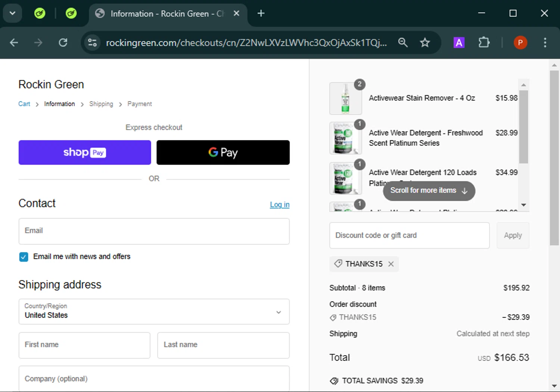The width and height of the screenshot is (560, 392).
Task: Click the Payment breadcrumb step
Action: click(140, 104)
